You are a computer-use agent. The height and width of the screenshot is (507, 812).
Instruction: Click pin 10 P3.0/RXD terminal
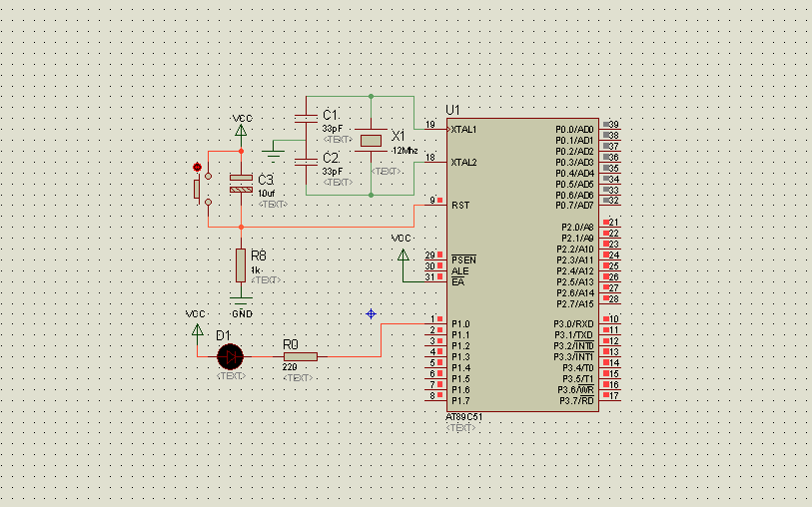coord(610,319)
